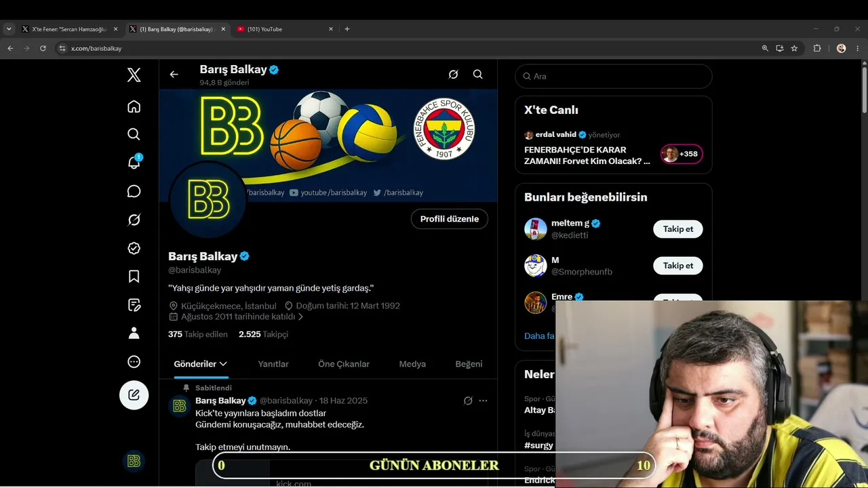Open the 375 Takip edilen list
Screen dimensions: 868x488
[x=197, y=334]
